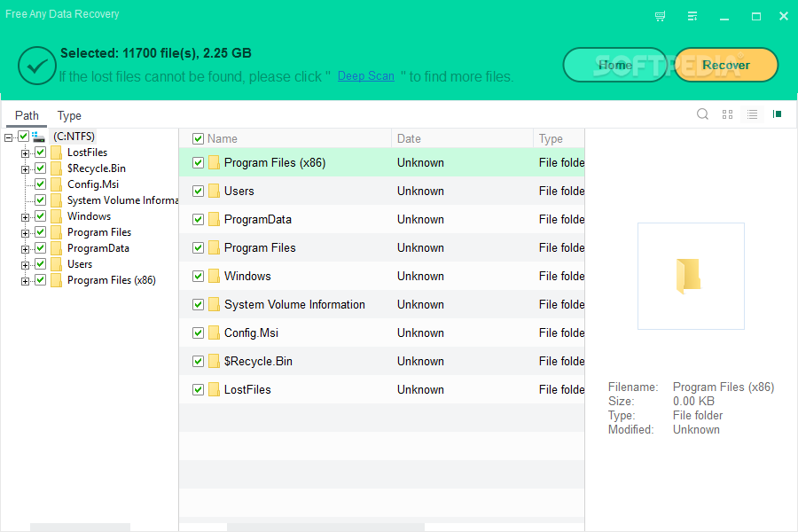Open the Deep Scan link
The height and width of the screenshot is (532, 798).
pyautogui.click(x=366, y=76)
